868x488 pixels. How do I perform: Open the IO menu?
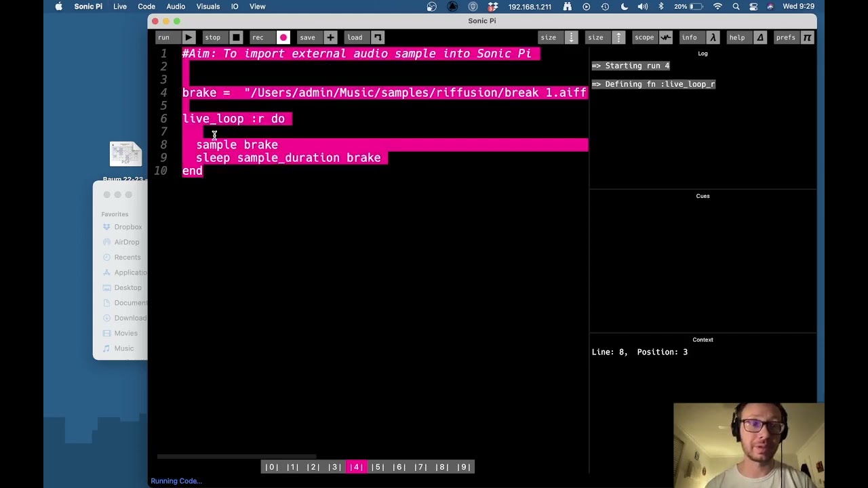point(235,6)
